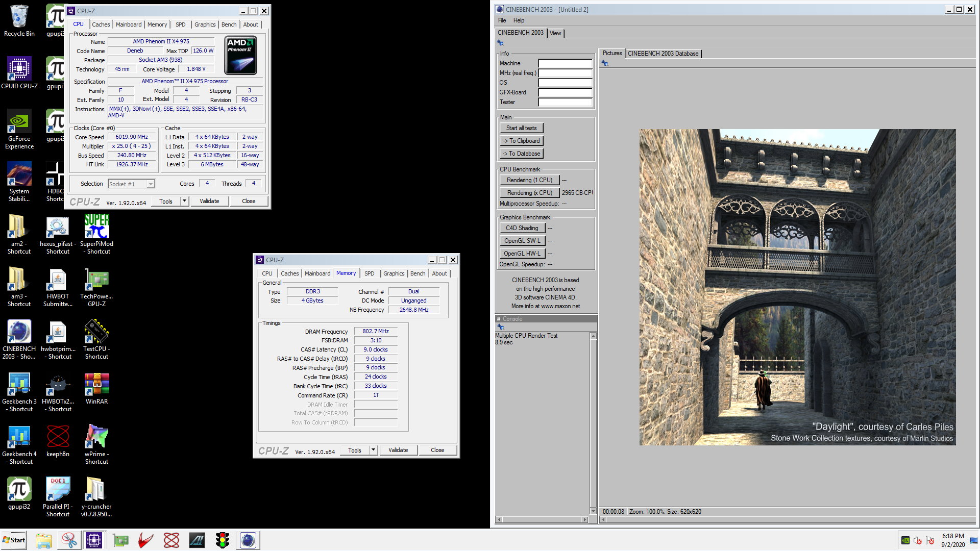The image size is (980, 551).
Task: Open the File menu in CINEBENCH
Action: pos(502,20)
